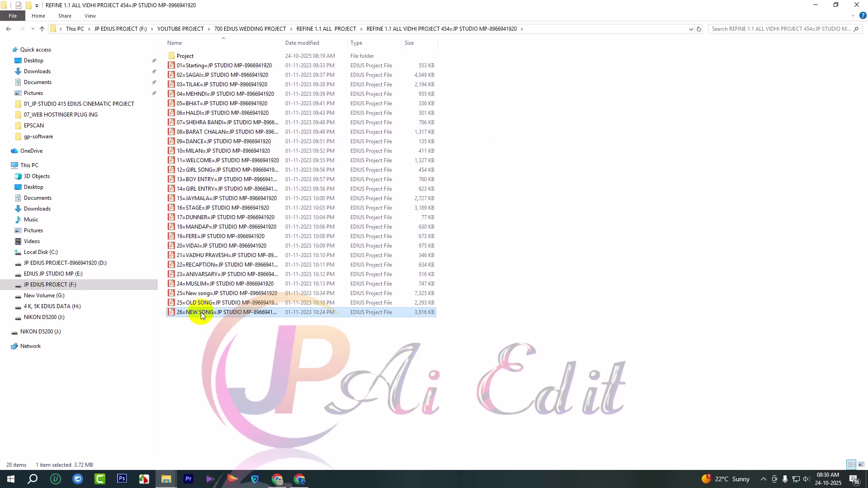Open the View ribbon tab
The image size is (868, 488).
coord(90,16)
